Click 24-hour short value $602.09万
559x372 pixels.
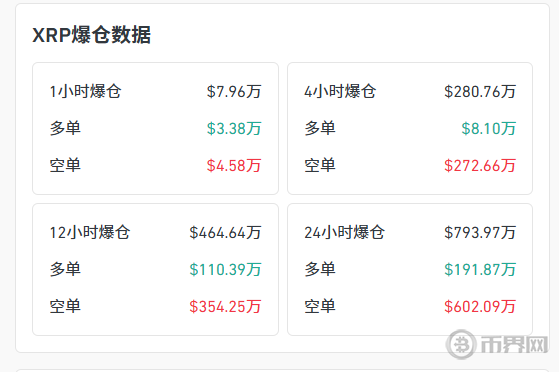point(480,306)
